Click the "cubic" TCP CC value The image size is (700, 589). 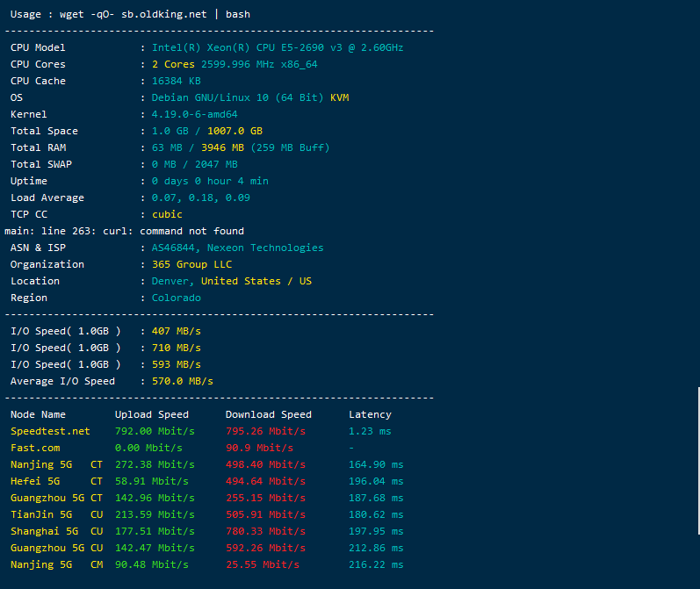click(167, 214)
